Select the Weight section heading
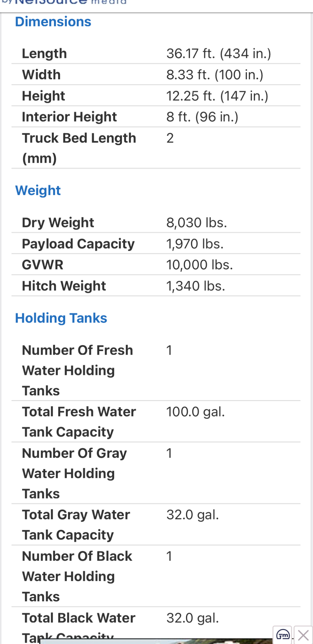Viewport: 313px width, 644px height. point(38,190)
